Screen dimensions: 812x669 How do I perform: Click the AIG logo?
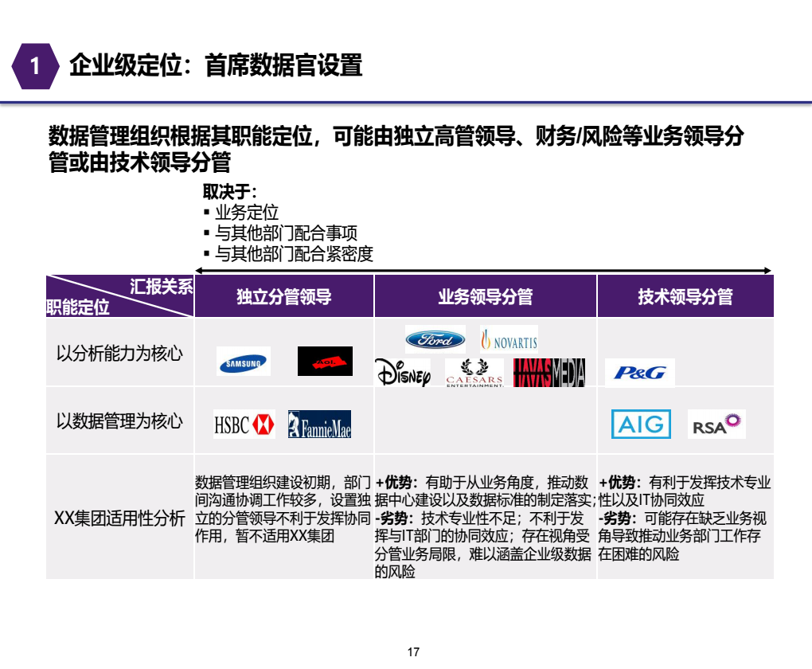tap(641, 424)
